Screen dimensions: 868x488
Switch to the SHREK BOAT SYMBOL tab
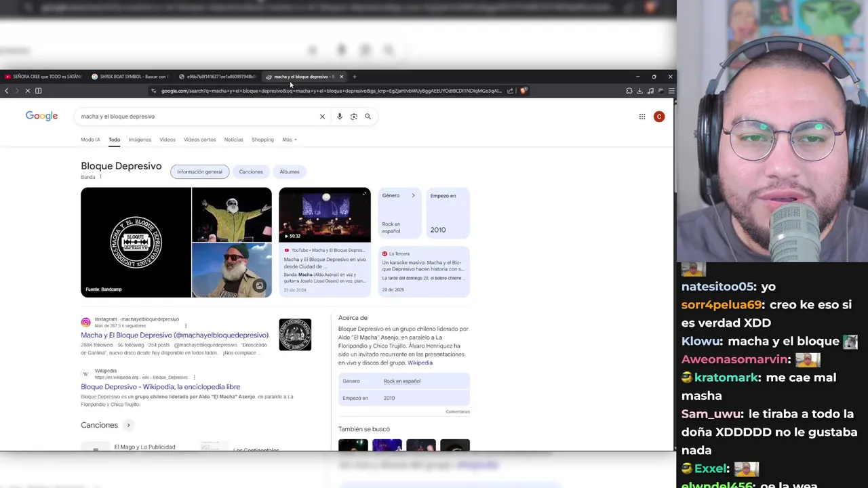[x=130, y=77]
